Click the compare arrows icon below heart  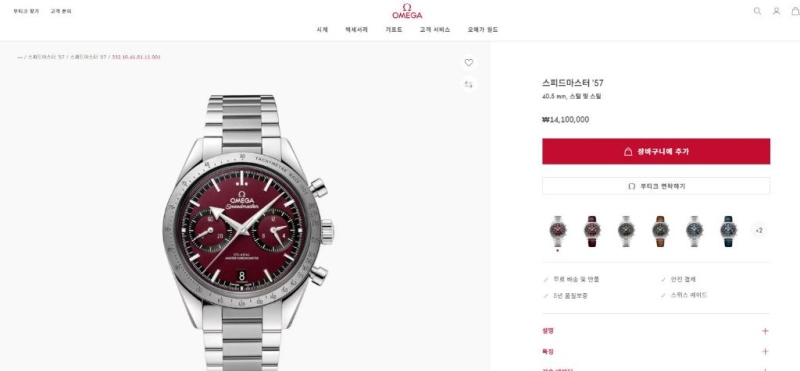coord(468,84)
